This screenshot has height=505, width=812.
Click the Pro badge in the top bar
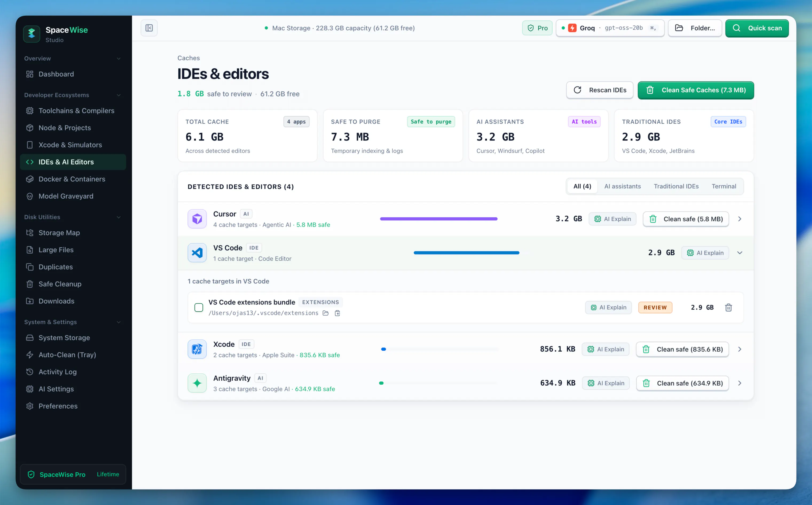537,28
